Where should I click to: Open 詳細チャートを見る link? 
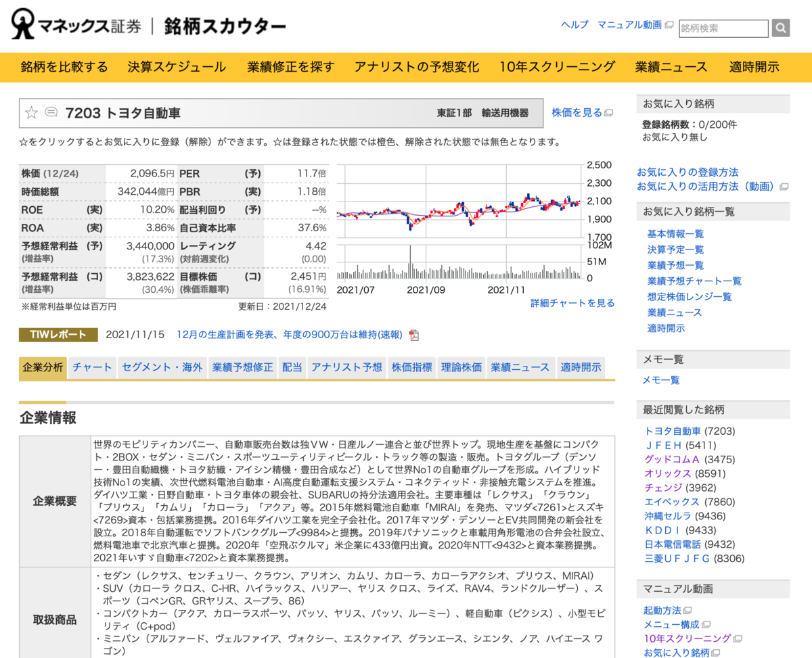572,303
